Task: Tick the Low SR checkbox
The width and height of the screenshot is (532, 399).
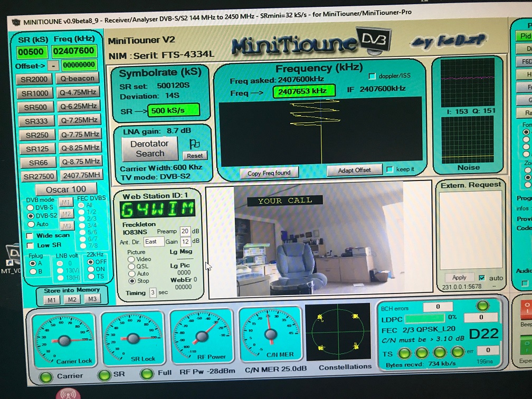Action: pyautogui.click(x=30, y=245)
